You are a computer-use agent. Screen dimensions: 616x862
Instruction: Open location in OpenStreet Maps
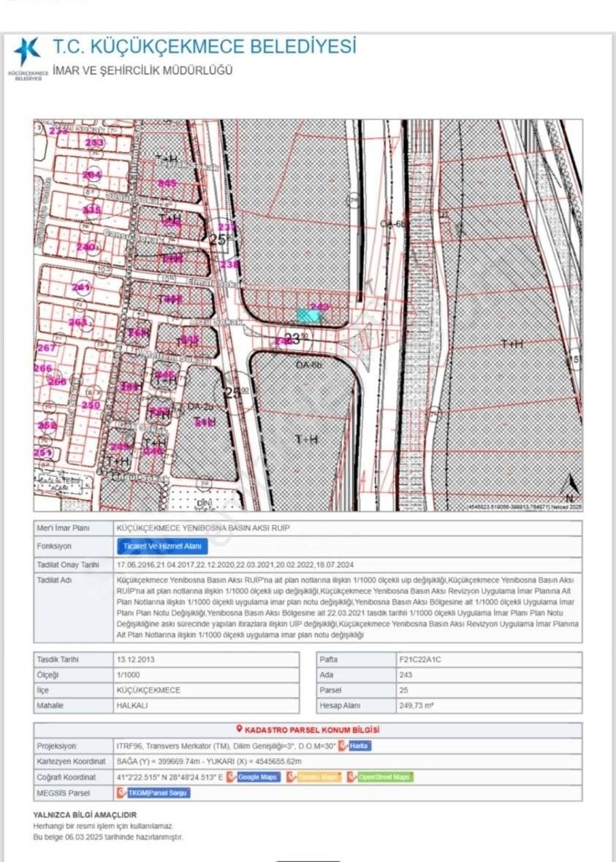tap(384, 777)
